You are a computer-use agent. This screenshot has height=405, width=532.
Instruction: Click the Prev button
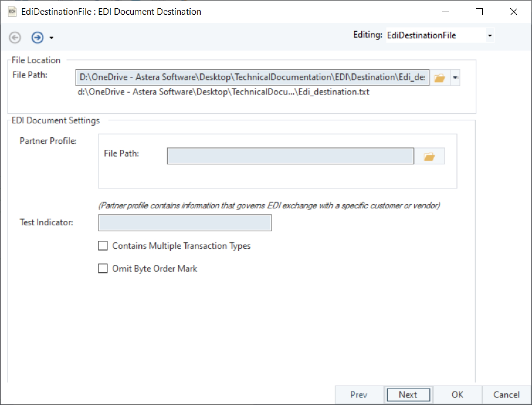tap(359, 395)
